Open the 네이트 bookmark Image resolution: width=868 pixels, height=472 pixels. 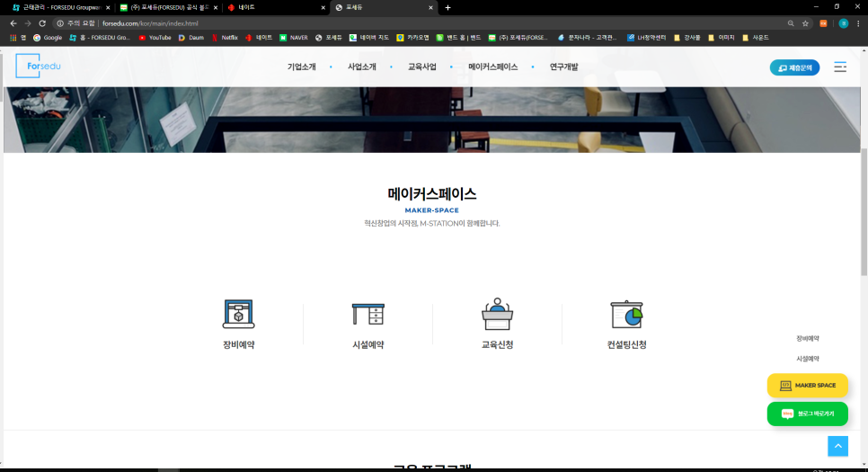[259, 38]
